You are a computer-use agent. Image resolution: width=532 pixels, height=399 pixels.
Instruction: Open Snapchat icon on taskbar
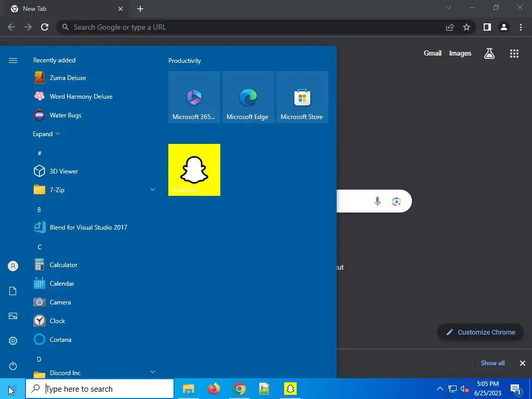pos(290,389)
